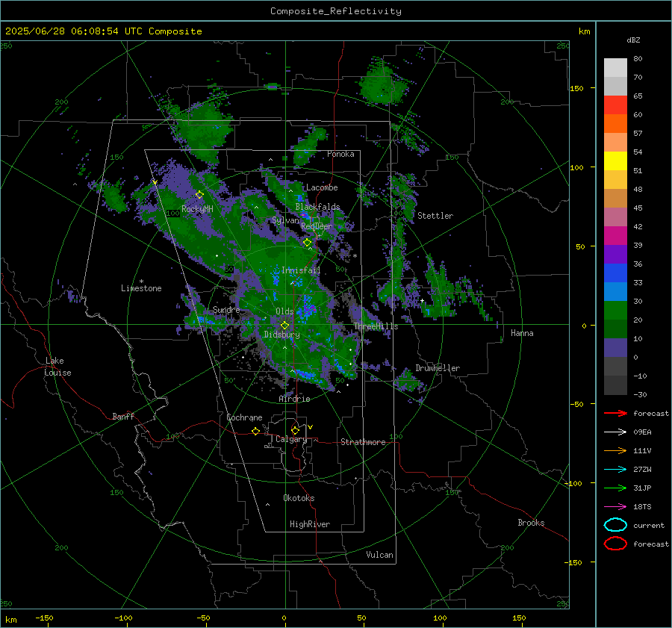Click the -150 tick on bottom axis
This screenshot has height=628, width=672.
[44, 618]
